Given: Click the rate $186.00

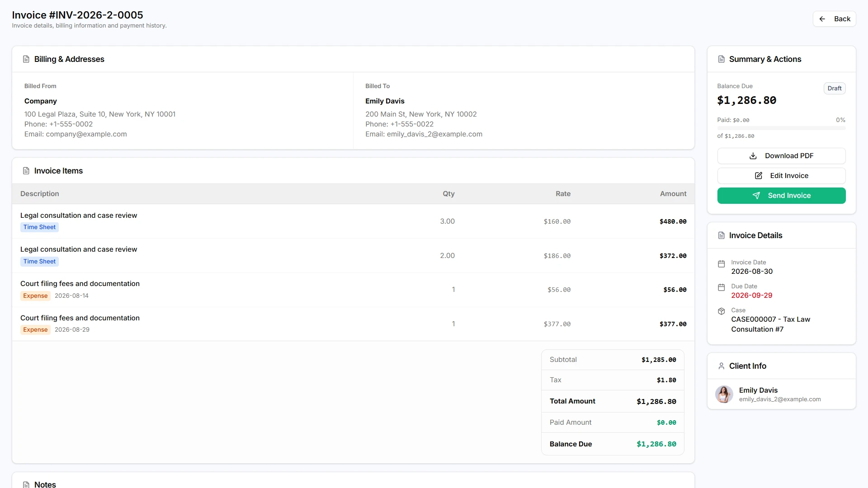Looking at the screenshot, I should (557, 256).
